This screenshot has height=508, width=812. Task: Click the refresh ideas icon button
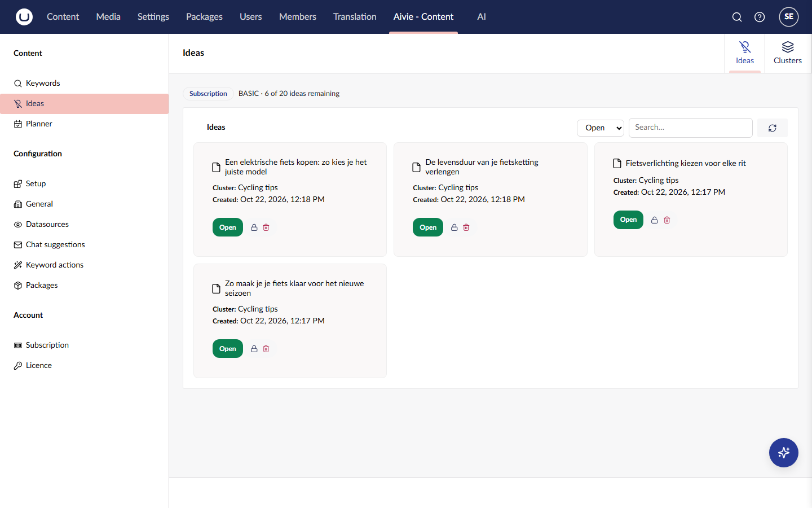(x=773, y=128)
